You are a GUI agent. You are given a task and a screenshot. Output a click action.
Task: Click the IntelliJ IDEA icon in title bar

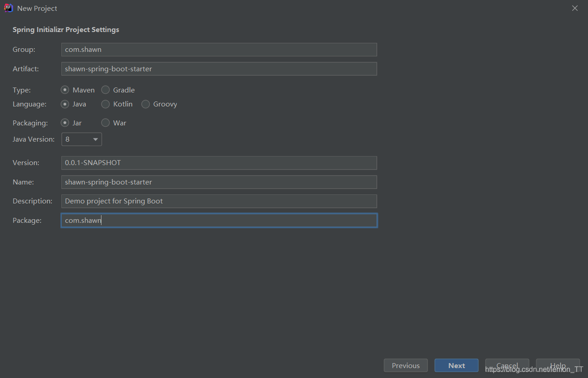[8, 8]
